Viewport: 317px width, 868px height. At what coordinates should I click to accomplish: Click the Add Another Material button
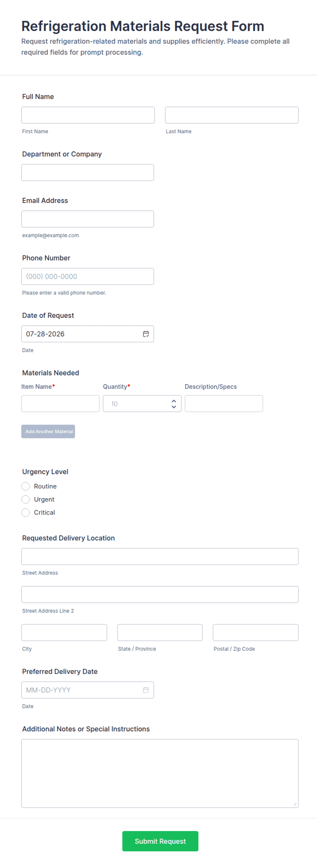click(48, 431)
